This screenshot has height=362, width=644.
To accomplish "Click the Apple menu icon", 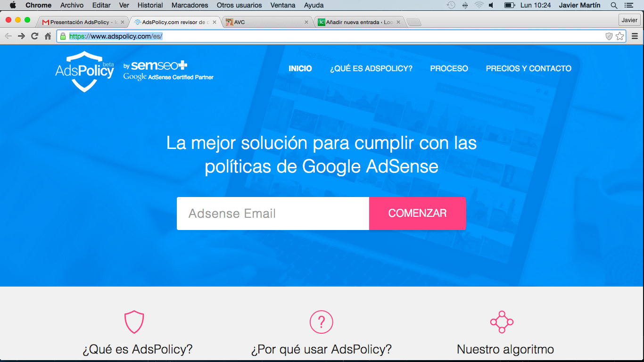I will pos(13,5).
